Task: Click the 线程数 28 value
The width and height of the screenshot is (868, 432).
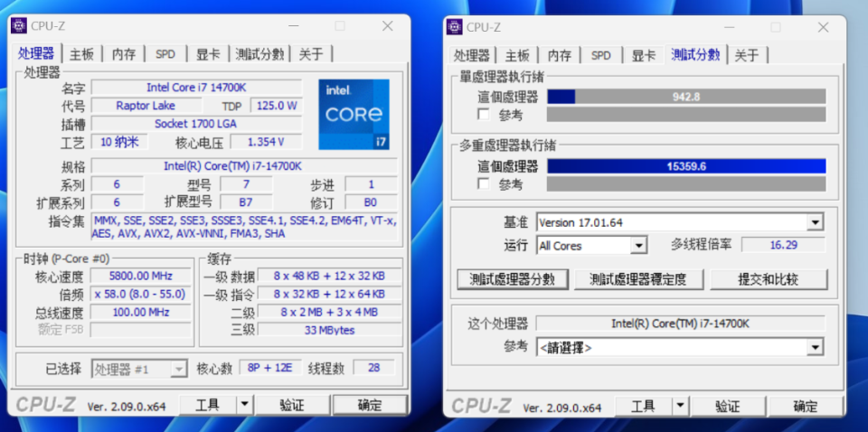Action: pyautogui.click(x=373, y=367)
